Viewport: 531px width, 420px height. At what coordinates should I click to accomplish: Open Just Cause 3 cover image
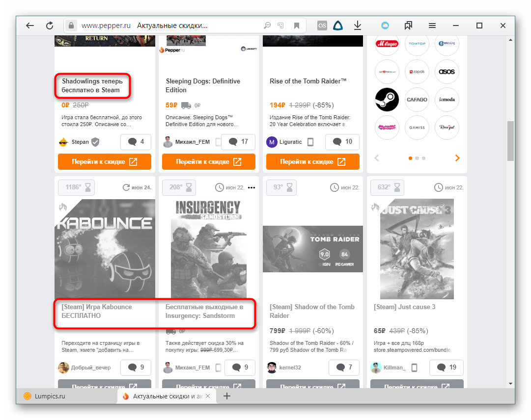coord(417,249)
